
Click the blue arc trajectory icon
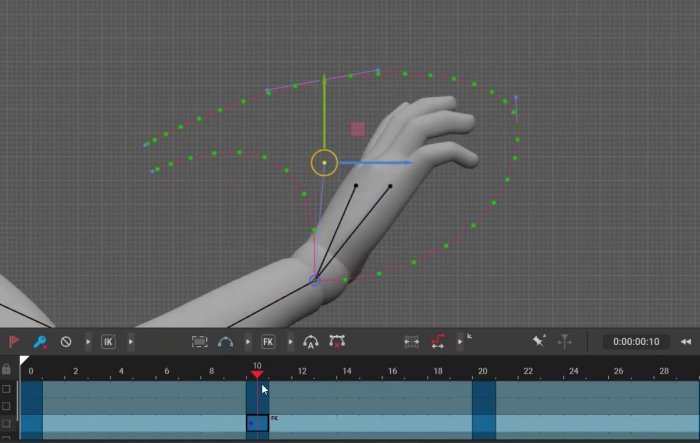click(x=225, y=341)
